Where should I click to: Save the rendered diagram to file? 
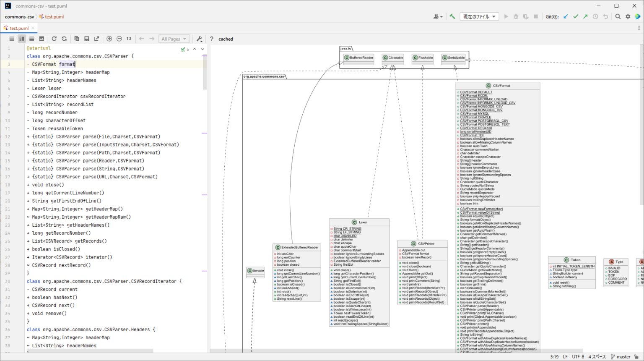(x=87, y=39)
